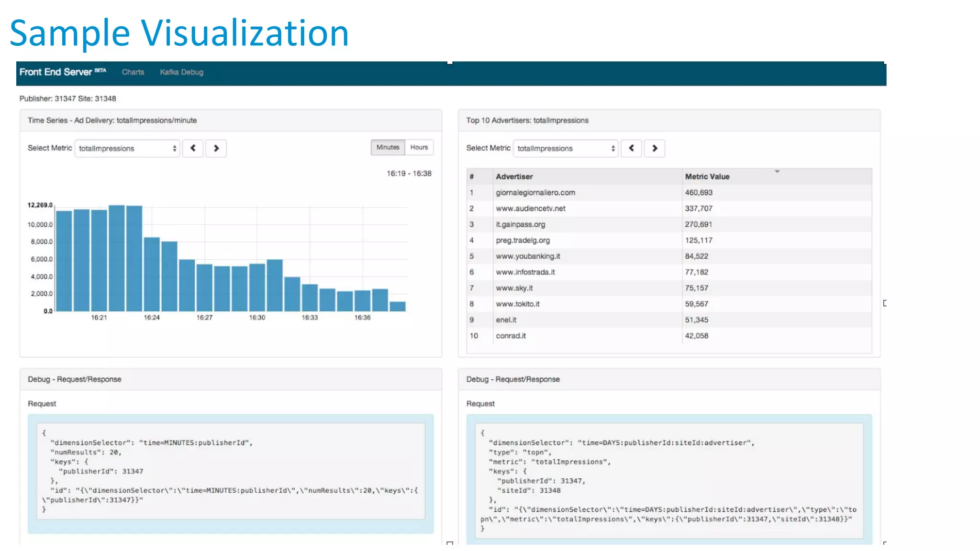Sort table by Advertiser column header
This screenshot has height=551, width=980.
(514, 176)
